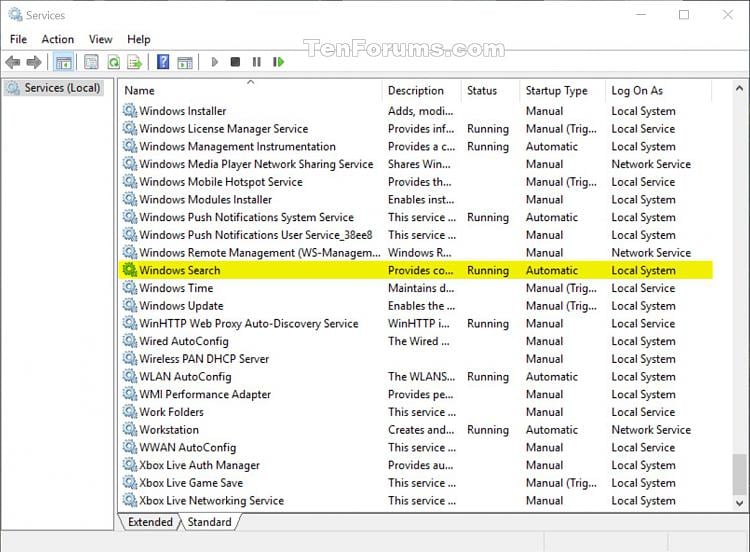Click the Stop Service square icon

(x=235, y=62)
